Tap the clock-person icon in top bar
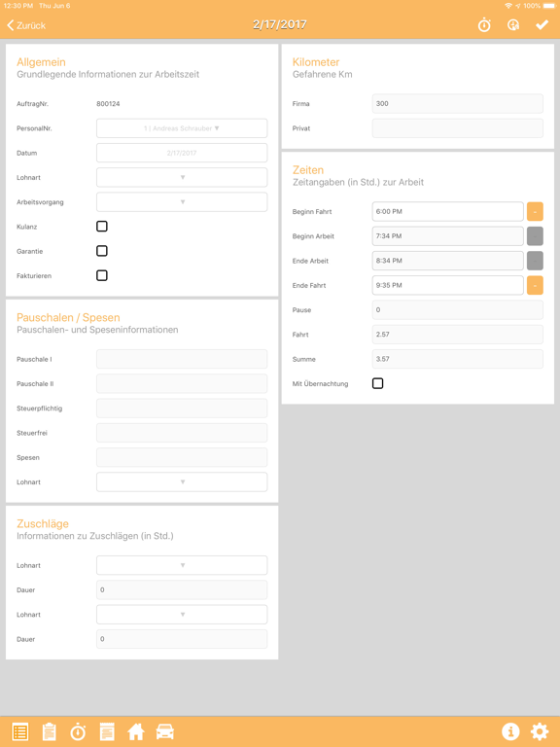 click(x=513, y=24)
